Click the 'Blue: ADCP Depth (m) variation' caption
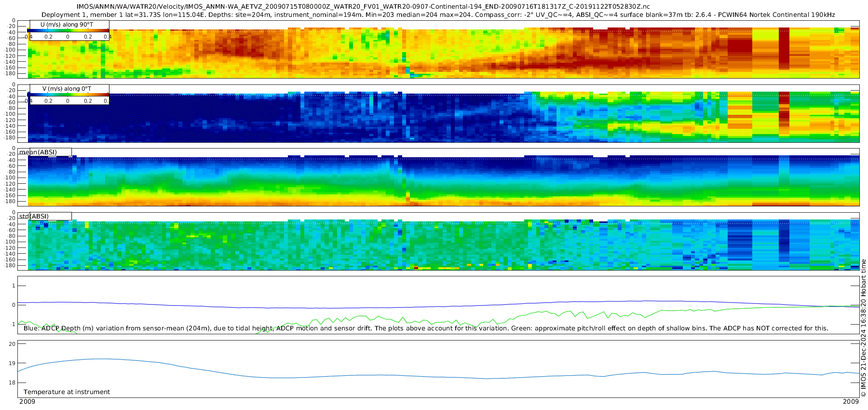 (x=426, y=328)
